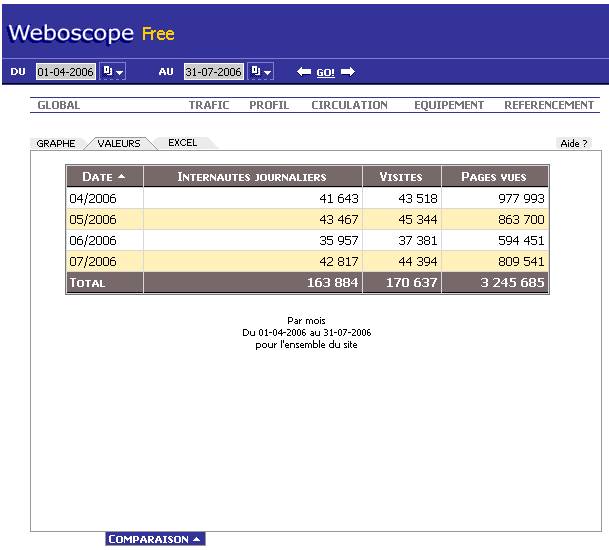This screenshot has width=609, height=550.
Task: Click the DU date field 01-04-2006
Action: tap(66, 72)
